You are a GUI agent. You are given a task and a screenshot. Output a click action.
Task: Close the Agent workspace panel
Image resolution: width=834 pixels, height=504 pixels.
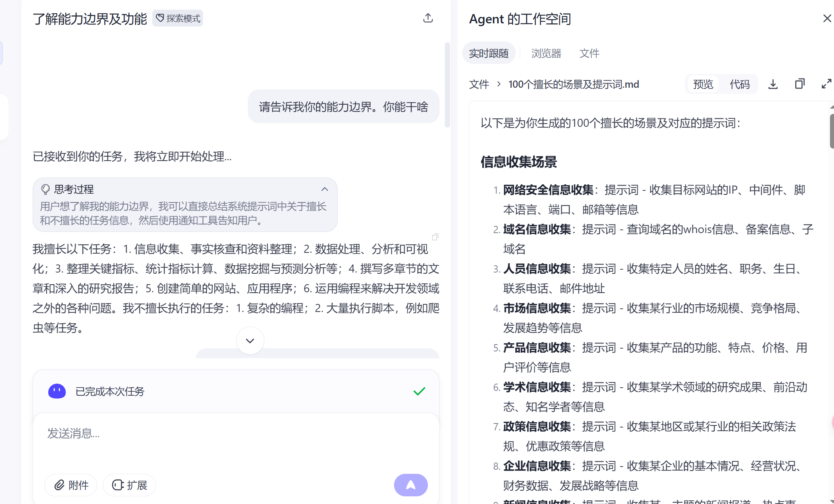point(827,19)
